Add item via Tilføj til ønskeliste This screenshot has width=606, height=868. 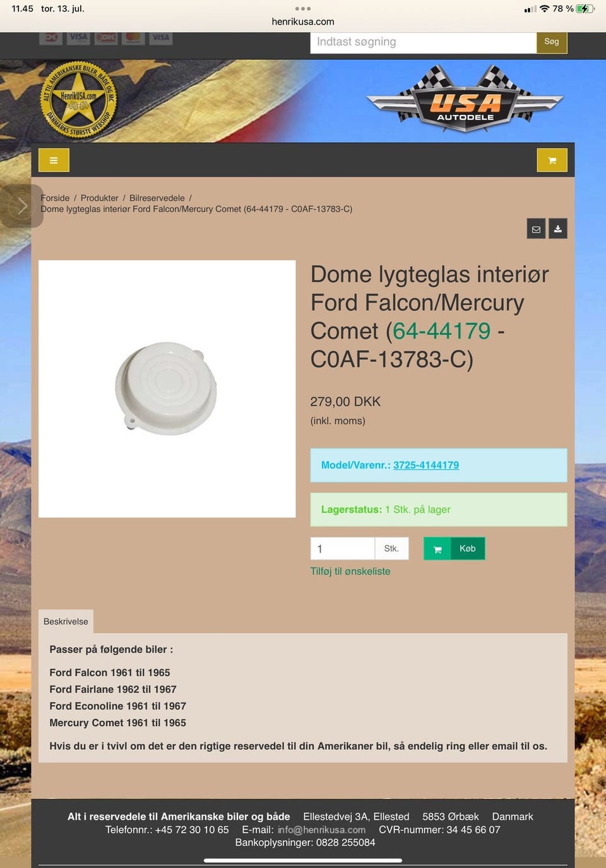click(x=350, y=571)
